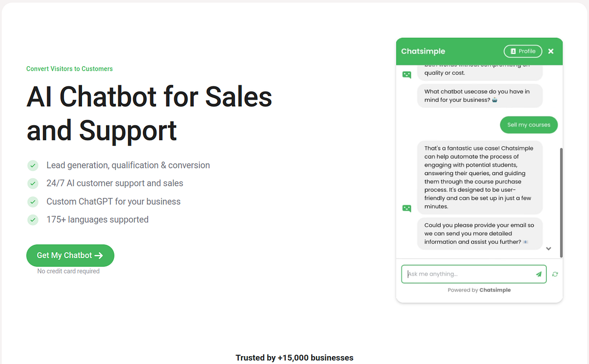Click the contact-card icon inside the Profile button
Image resolution: width=589 pixels, height=364 pixels.
512,51
